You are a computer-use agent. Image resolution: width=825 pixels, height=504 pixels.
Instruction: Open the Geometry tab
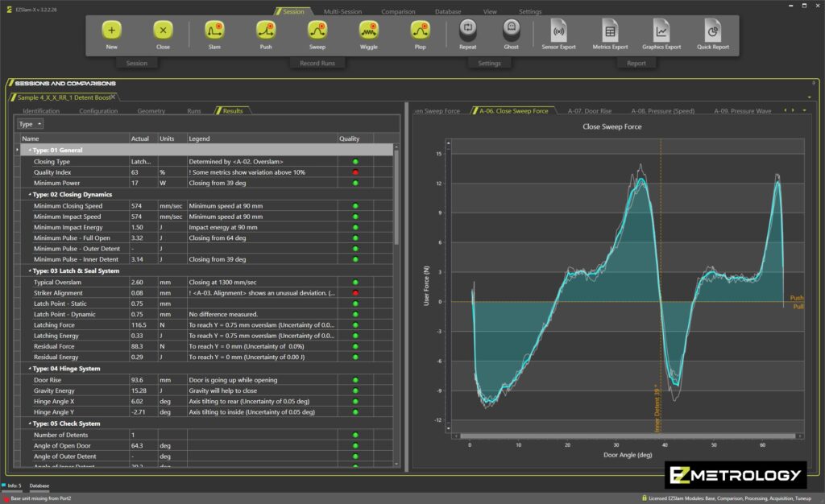coord(151,111)
